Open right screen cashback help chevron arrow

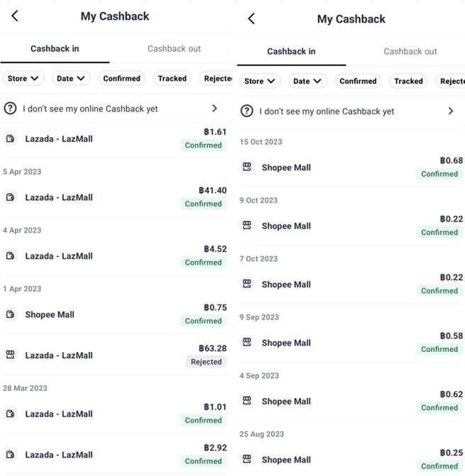pyautogui.click(x=451, y=111)
